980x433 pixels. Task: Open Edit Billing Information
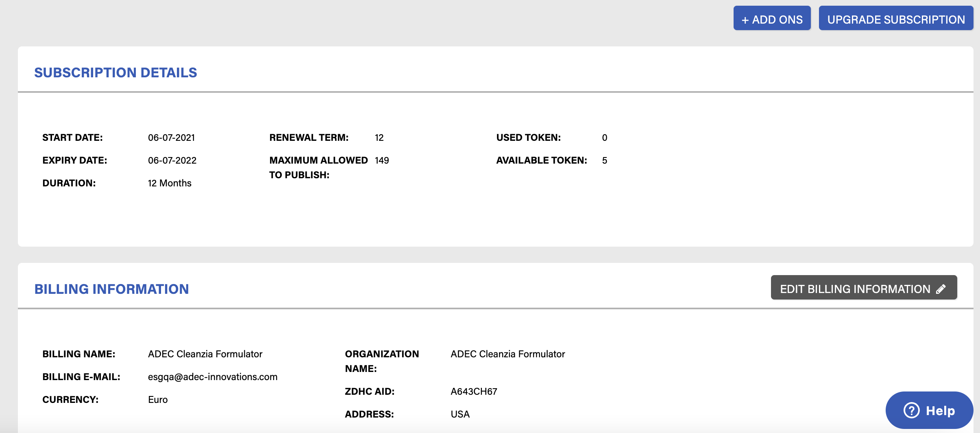pos(864,287)
